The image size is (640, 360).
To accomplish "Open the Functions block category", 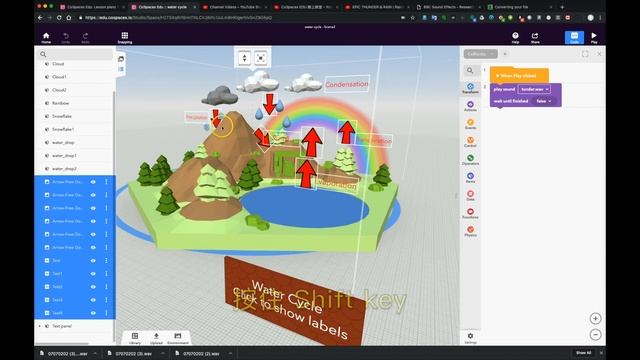I will click(x=470, y=213).
